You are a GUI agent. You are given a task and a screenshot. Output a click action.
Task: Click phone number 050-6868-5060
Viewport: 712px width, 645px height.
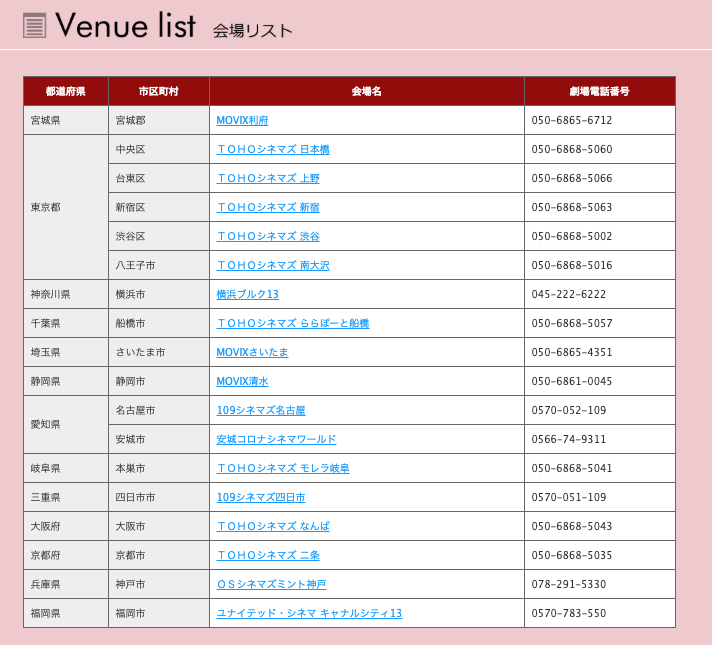(x=572, y=149)
